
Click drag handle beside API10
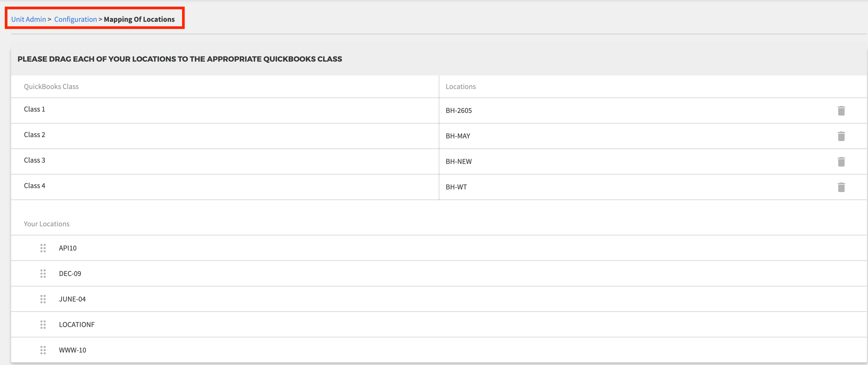[43, 248]
